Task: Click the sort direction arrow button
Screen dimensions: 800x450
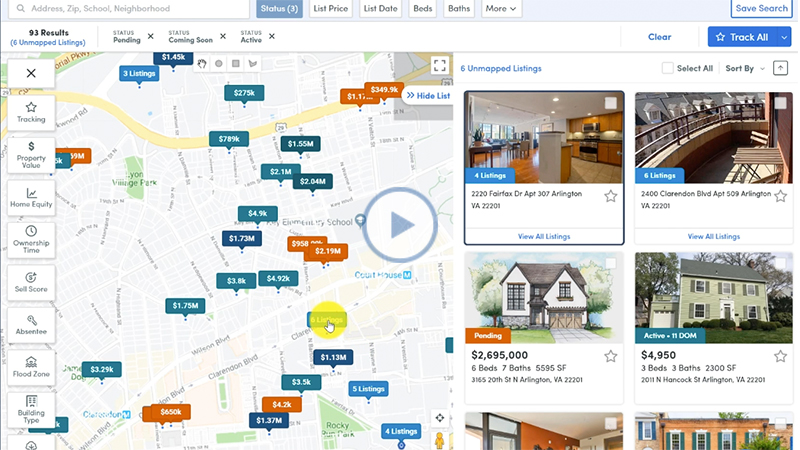Action: (781, 68)
